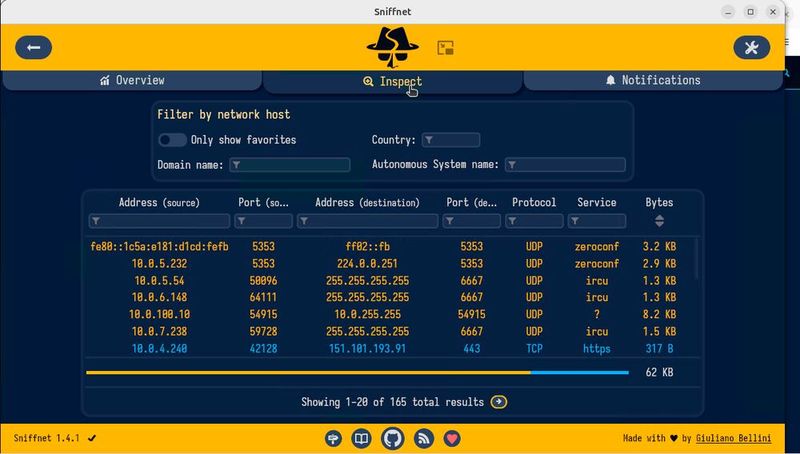This screenshot has width=800, height=454.
Task: Click the Port (destination) filter box
Action: click(471, 221)
